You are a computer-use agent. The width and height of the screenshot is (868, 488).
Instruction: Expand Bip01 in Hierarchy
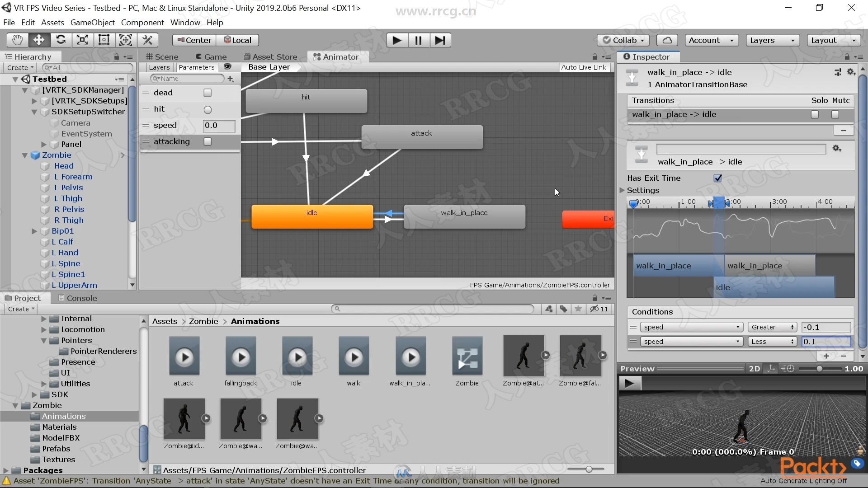point(34,231)
